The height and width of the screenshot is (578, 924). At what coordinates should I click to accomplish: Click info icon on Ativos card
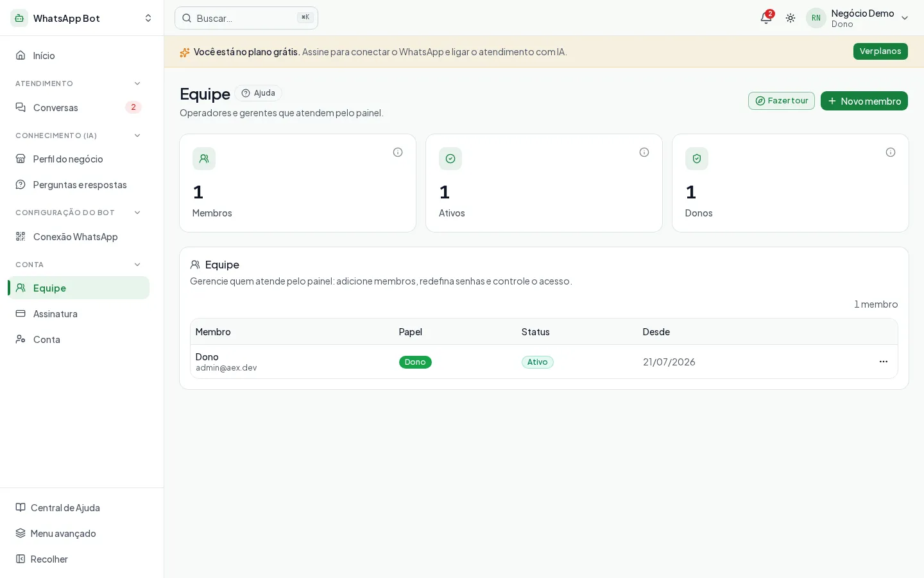tap(644, 152)
